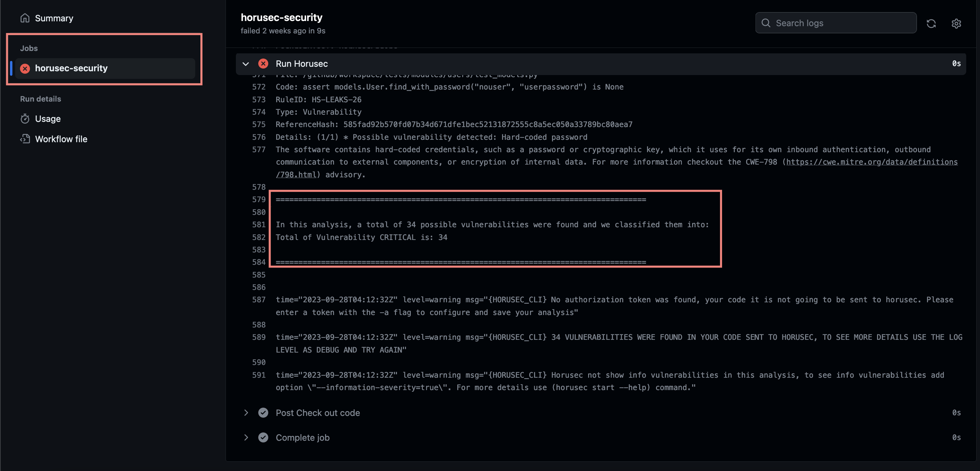Click the 'Run Horusec' step title

coord(302,64)
